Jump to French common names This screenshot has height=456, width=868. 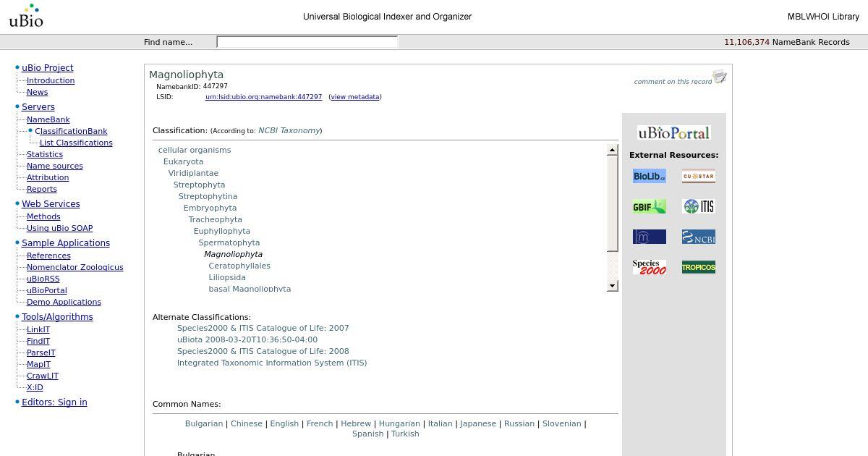pos(320,423)
